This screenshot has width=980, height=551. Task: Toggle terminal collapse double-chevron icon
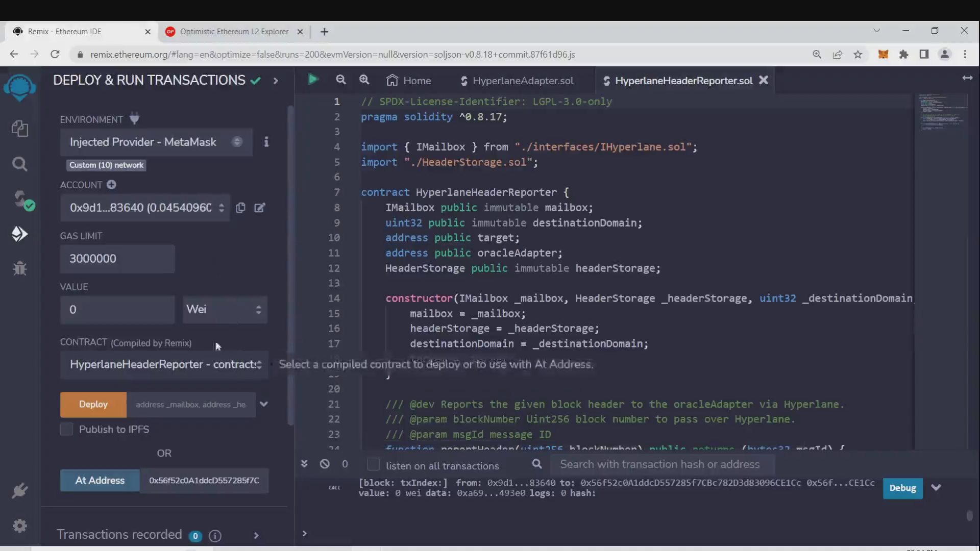[x=304, y=464]
